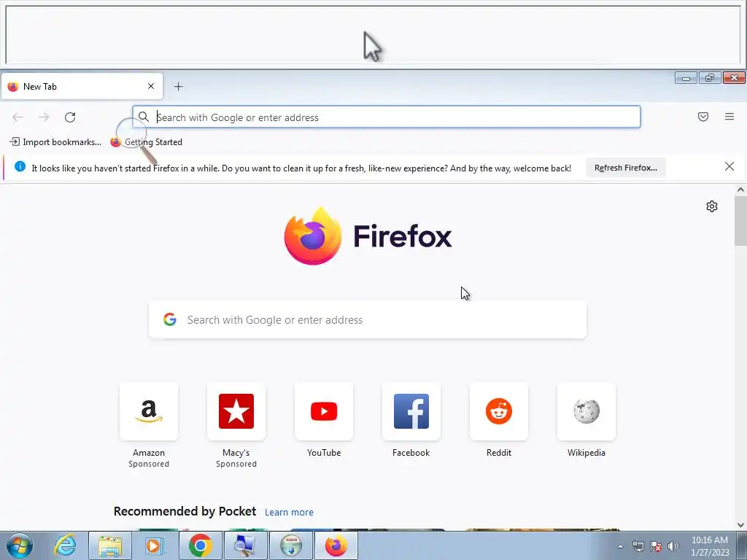Image resolution: width=747 pixels, height=560 pixels.
Task: Click the Recommended by Pocket heading
Action: tap(185, 511)
